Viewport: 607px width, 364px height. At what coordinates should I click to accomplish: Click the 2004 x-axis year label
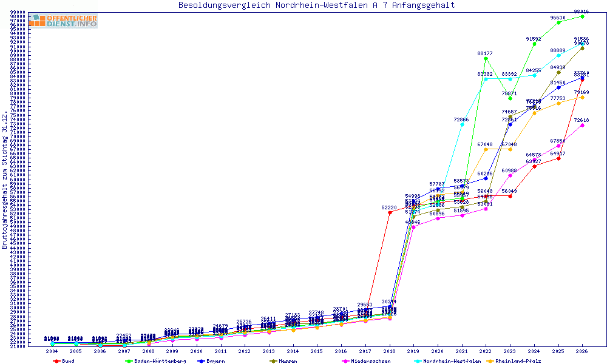coord(52,351)
